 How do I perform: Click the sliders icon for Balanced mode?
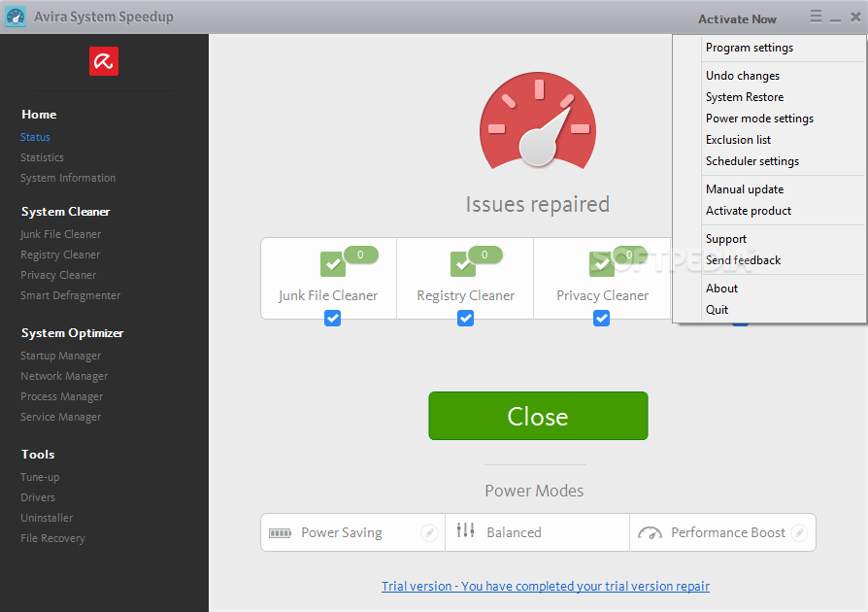[x=465, y=530]
